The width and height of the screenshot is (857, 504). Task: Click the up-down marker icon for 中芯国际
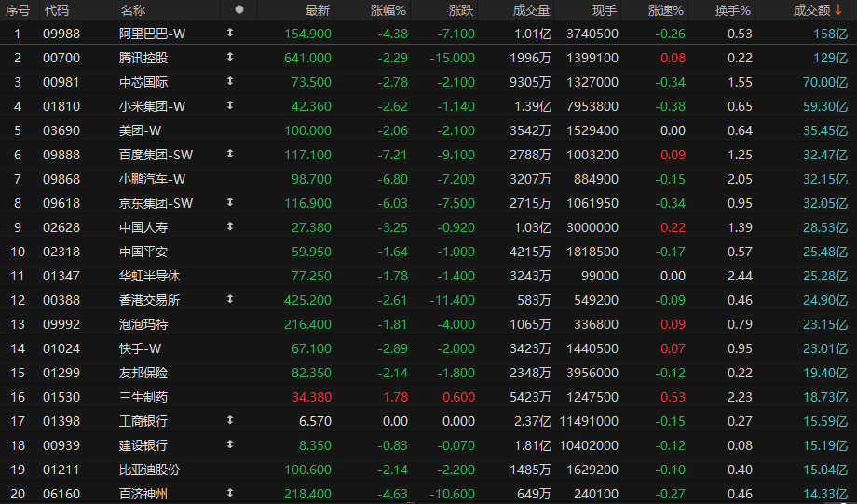coord(230,81)
